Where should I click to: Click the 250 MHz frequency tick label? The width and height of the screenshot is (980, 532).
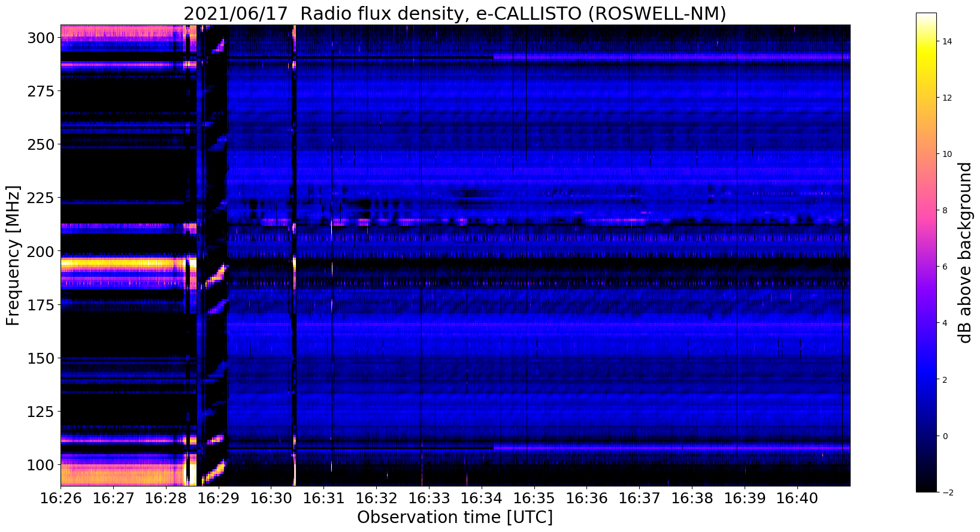40,145
